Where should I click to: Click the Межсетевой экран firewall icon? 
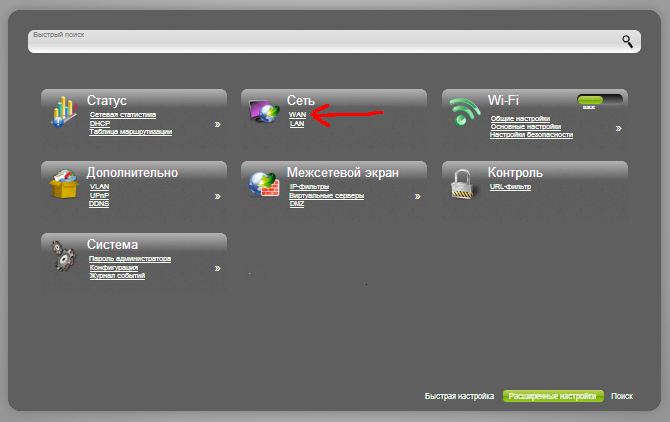(264, 185)
